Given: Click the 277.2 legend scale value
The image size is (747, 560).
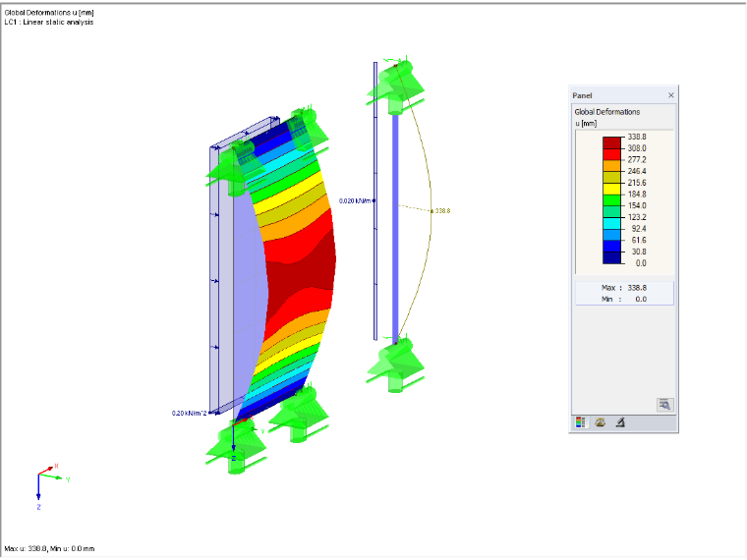Looking at the screenshot, I should pyautogui.click(x=637, y=159).
